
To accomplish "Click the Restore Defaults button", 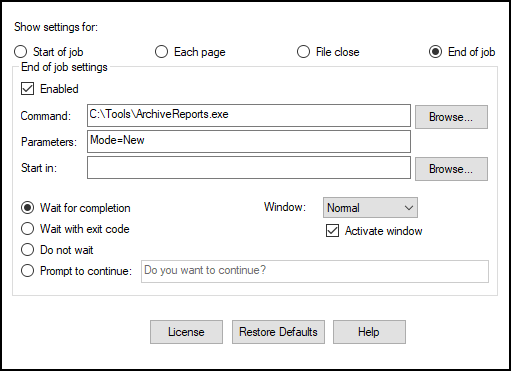I will point(278,332).
